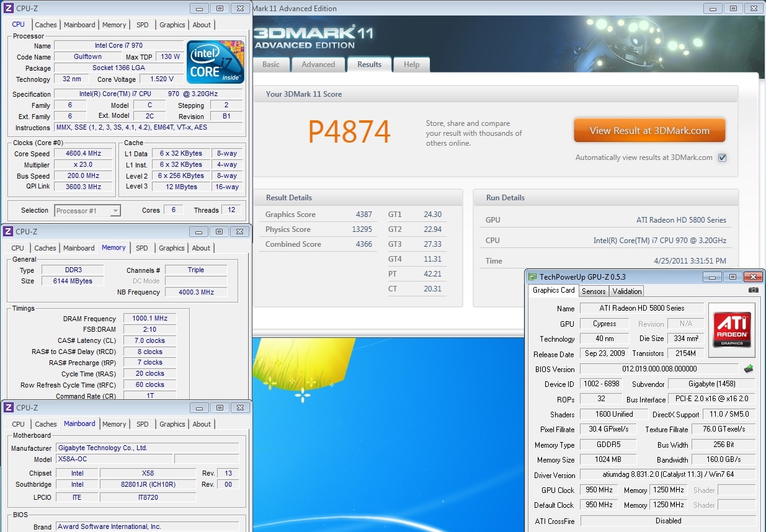Select the Advanced tab in 3DMark 11
The width and height of the screenshot is (766, 532).
click(x=318, y=64)
